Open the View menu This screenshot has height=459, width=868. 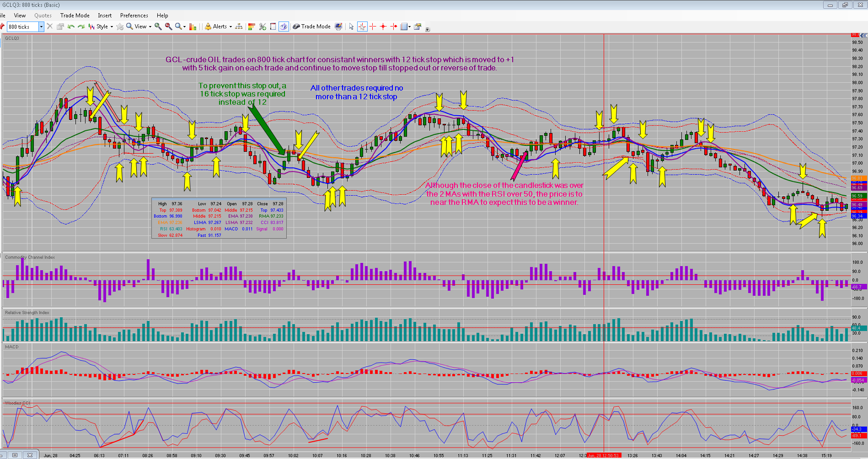pos(20,16)
